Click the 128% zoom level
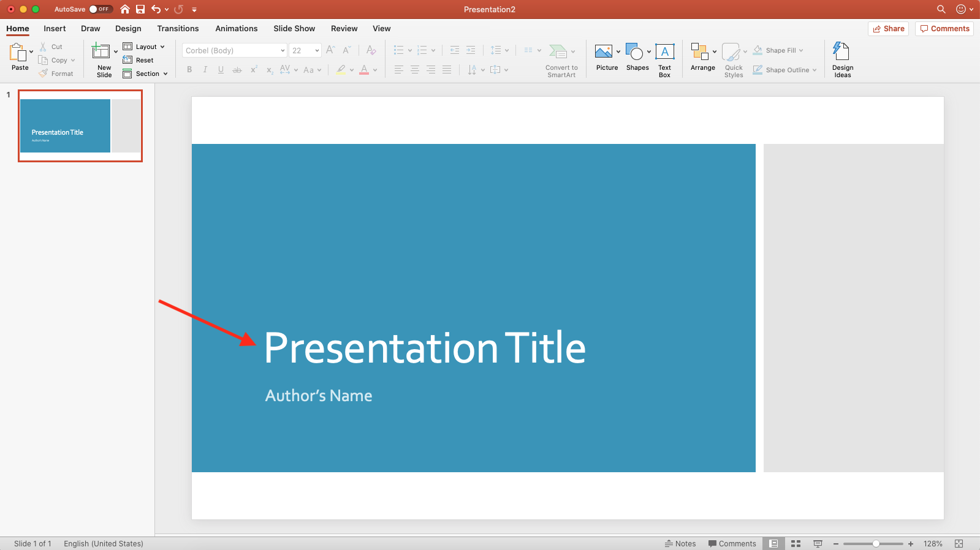 tap(933, 543)
